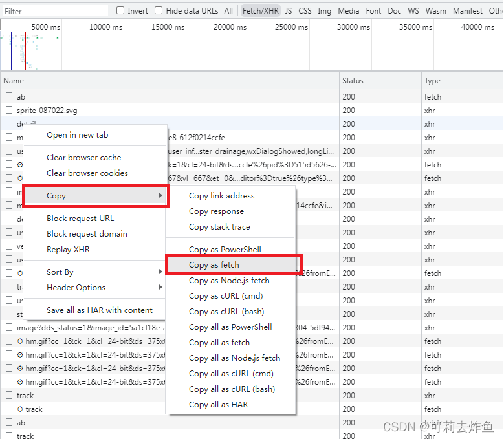This screenshot has width=504, height=439.
Task: Select the Img filter type
Action: point(324,11)
